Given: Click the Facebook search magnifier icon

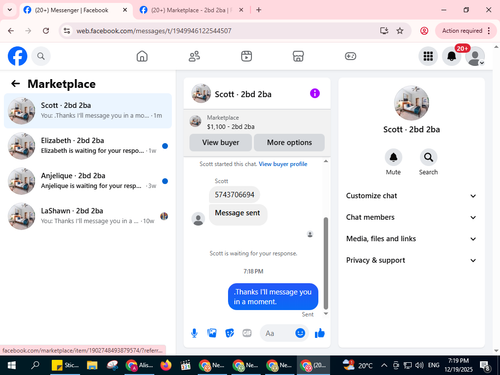Looking at the screenshot, I should pyautogui.click(x=41, y=56).
